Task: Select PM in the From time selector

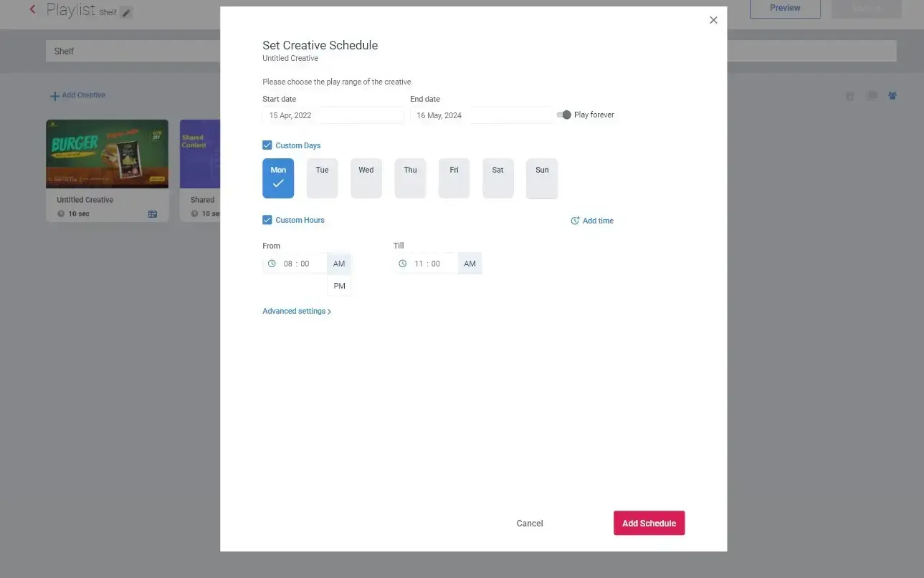Action: 338,285
